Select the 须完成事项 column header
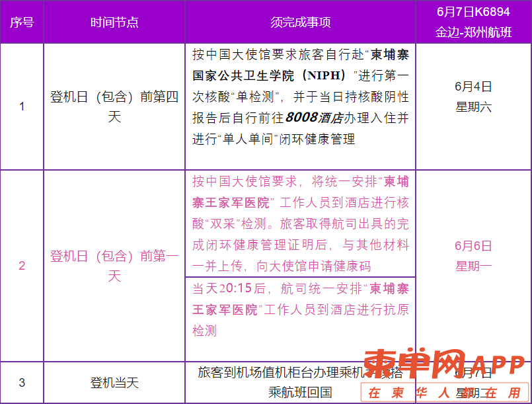532x404 pixels. click(x=300, y=22)
